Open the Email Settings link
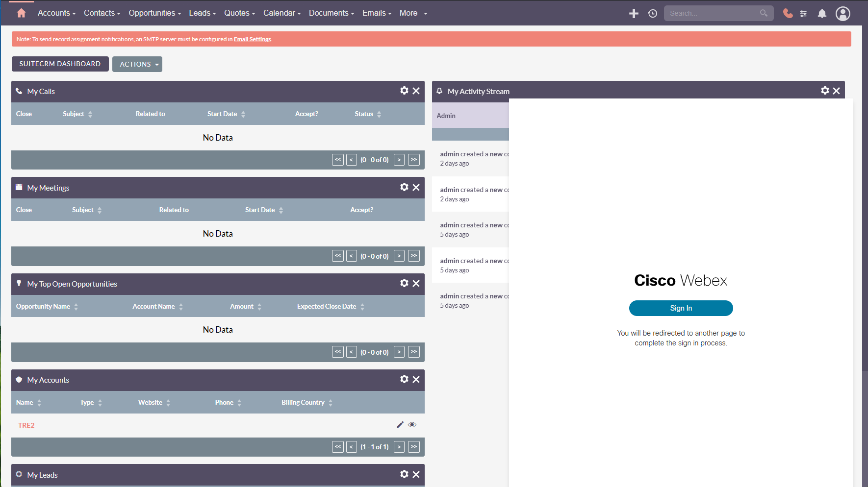 tap(252, 39)
